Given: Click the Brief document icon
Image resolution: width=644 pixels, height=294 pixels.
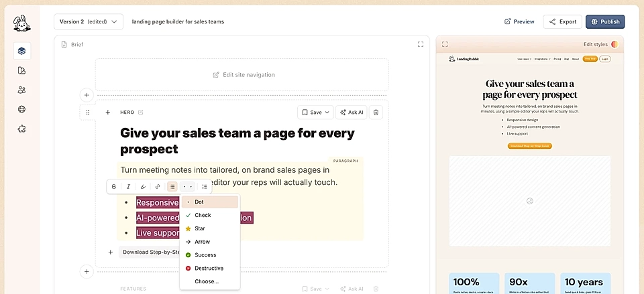Looking at the screenshot, I should coord(64,44).
